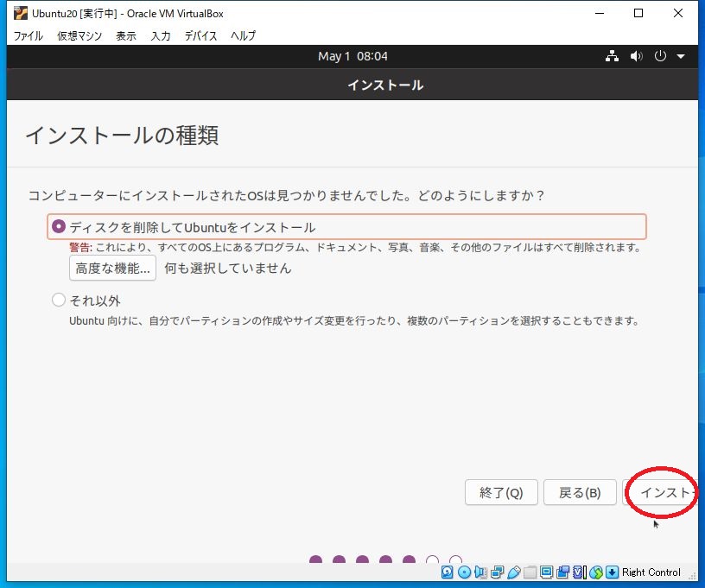Open the Ubuntu system menu arrow

pos(681,57)
